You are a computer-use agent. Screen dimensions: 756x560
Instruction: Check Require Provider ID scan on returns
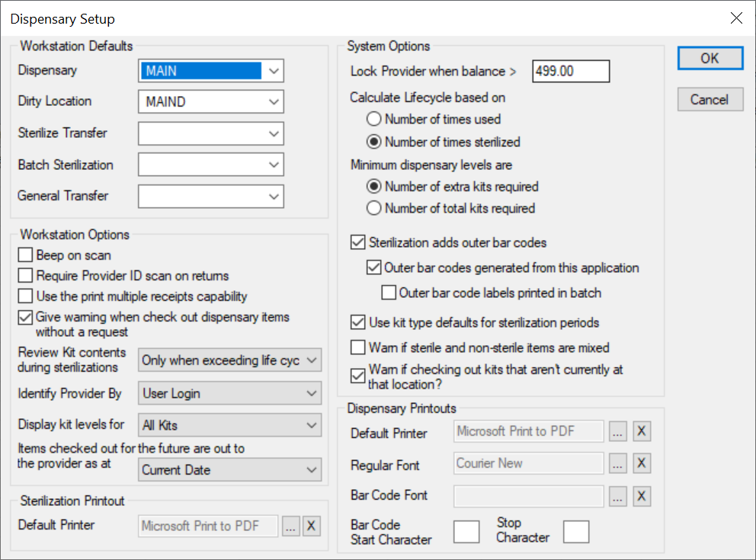coord(26,276)
